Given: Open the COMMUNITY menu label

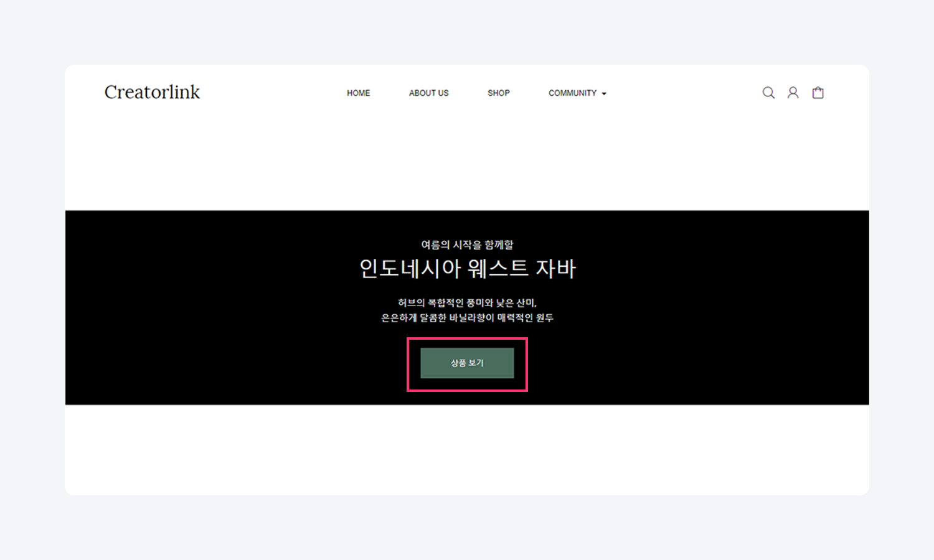Looking at the screenshot, I should point(572,93).
